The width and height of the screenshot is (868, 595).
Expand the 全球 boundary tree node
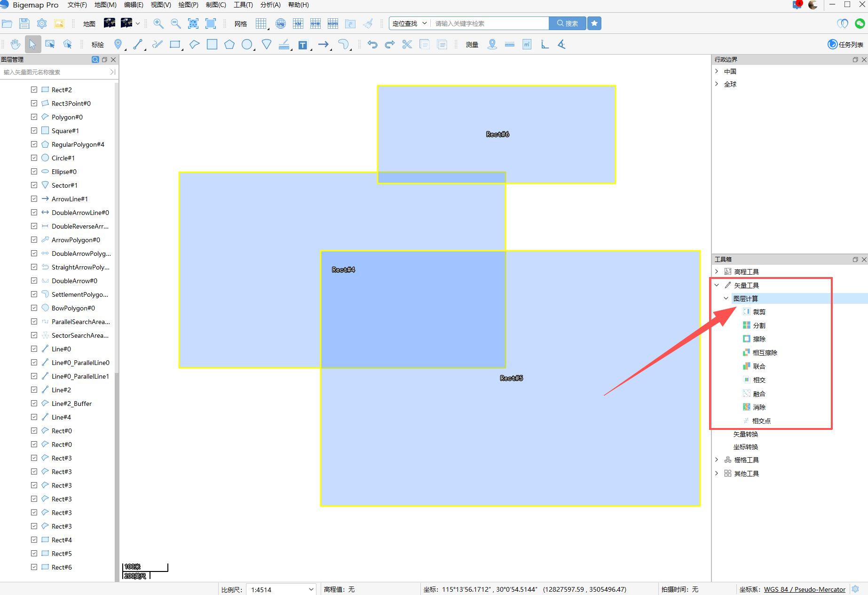[x=717, y=84]
